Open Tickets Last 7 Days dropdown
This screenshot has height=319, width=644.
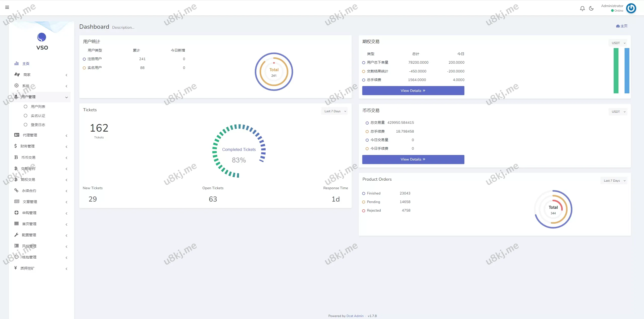335,111
